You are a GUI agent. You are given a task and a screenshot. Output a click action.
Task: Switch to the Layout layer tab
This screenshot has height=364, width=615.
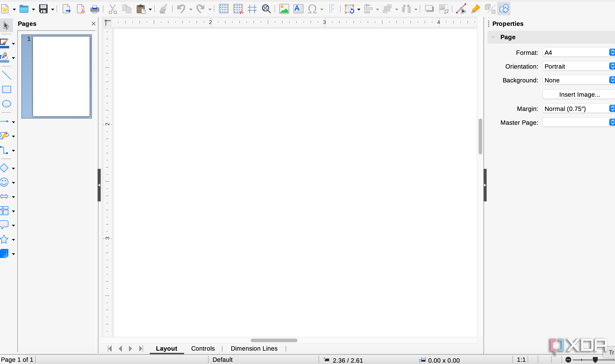166,348
